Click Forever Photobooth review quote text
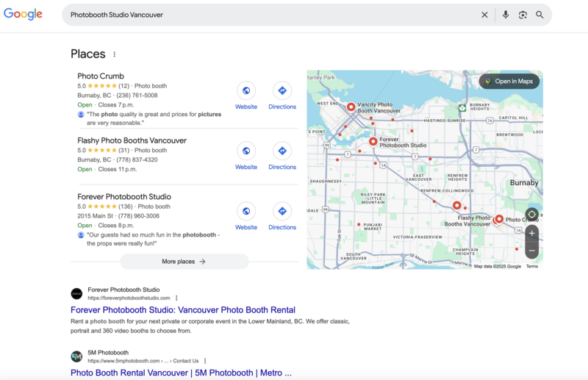This screenshot has height=380, width=588. [x=153, y=239]
